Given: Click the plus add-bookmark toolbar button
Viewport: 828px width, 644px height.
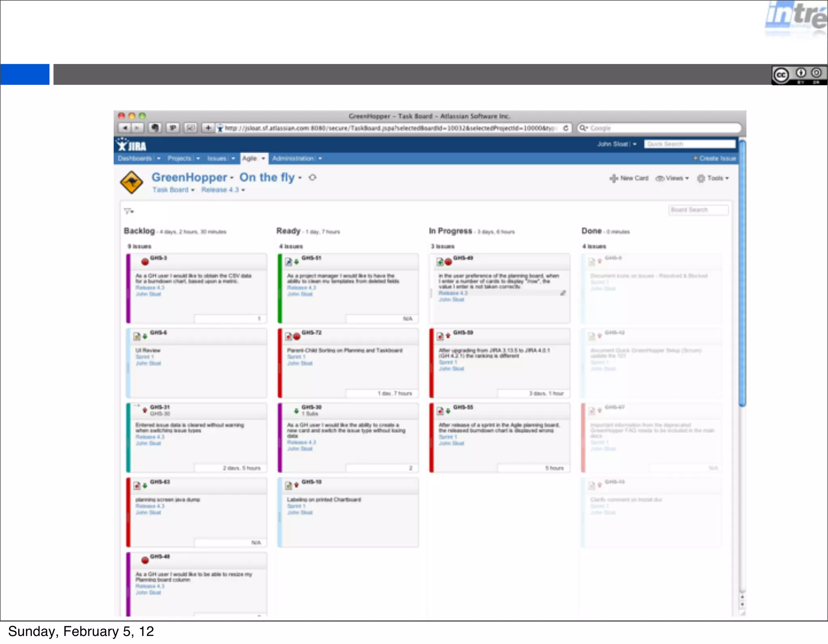Looking at the screenshot, I should coord(208,128).
